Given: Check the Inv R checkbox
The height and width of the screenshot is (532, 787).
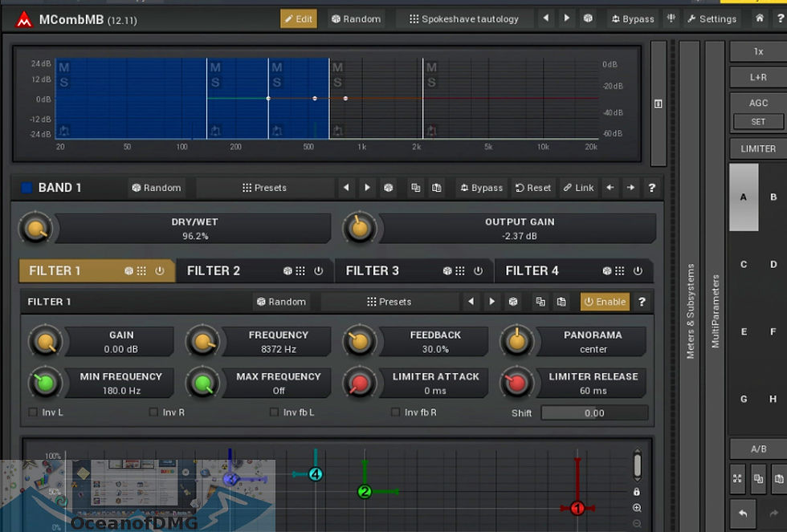Looking at the screenshot, I should point(153,412).
